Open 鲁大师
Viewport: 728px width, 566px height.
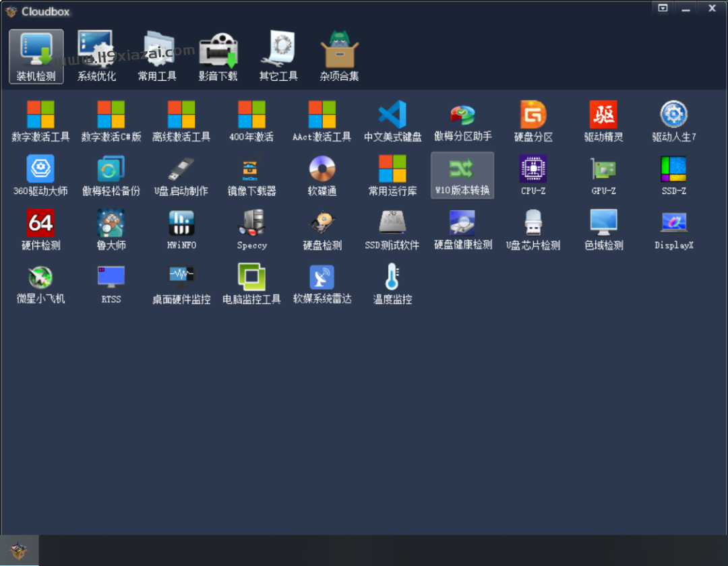(x=111, y=230)
